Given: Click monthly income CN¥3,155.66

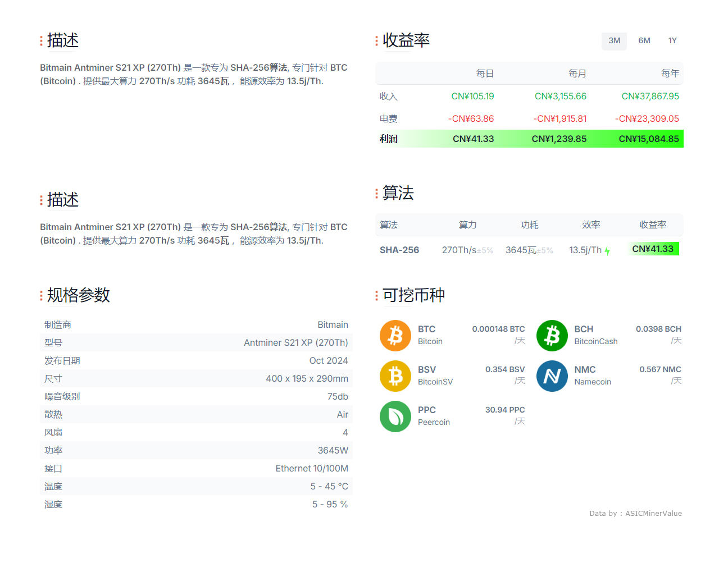Looking at the screenshot, I should (x=560, y=97).
